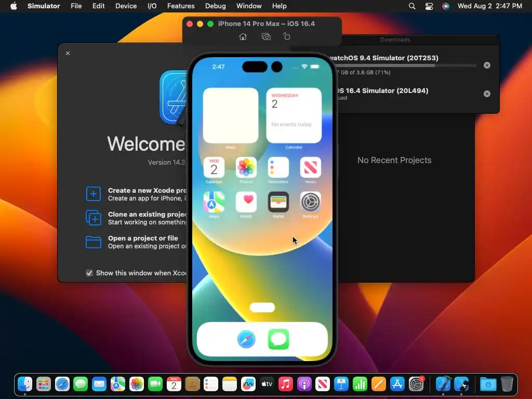Open the Device menu
The width and height of the screenshot is (532, 399).
click(x=126, y=6)
